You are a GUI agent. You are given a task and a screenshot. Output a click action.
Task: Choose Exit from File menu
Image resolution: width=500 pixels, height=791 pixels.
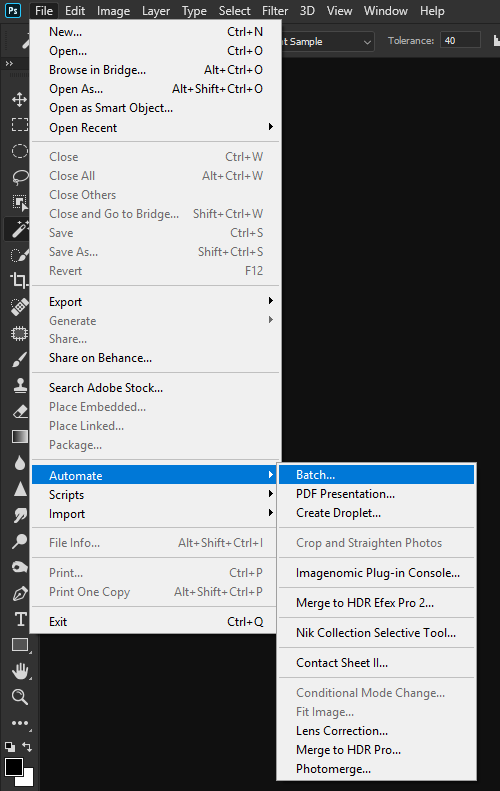[x=154, y=622]
